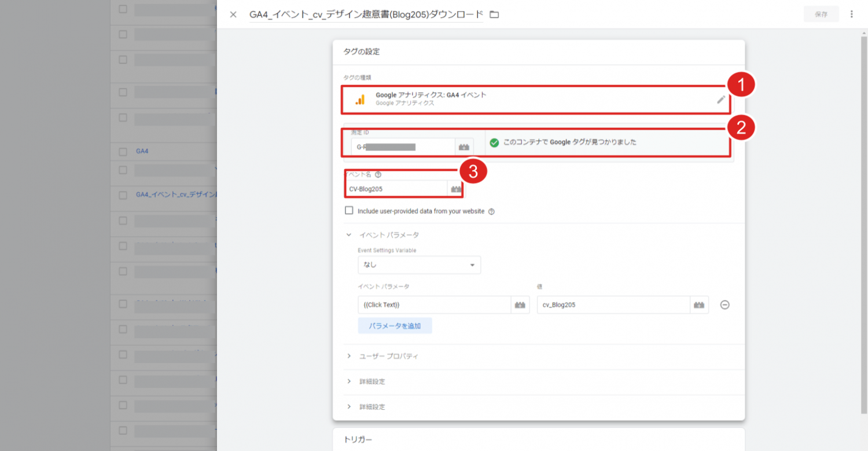The height and width of the screenshot is (451, 868).
Task: Tick the checkbox for the GA4 row
Action: click(x=123, y=152)
